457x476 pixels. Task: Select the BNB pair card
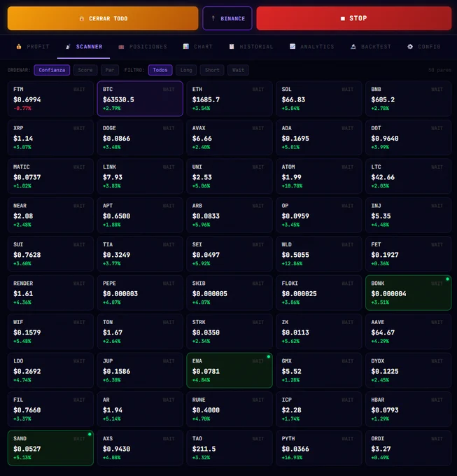click(409, 99)
